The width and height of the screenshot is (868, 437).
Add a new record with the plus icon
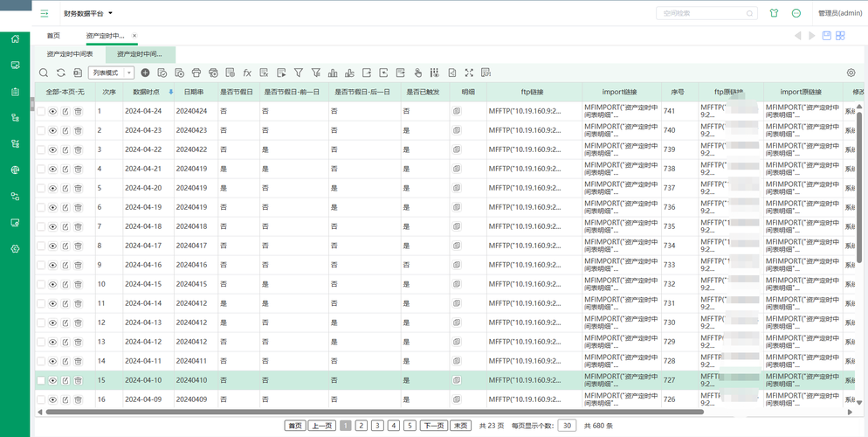(x=145, y=73)
